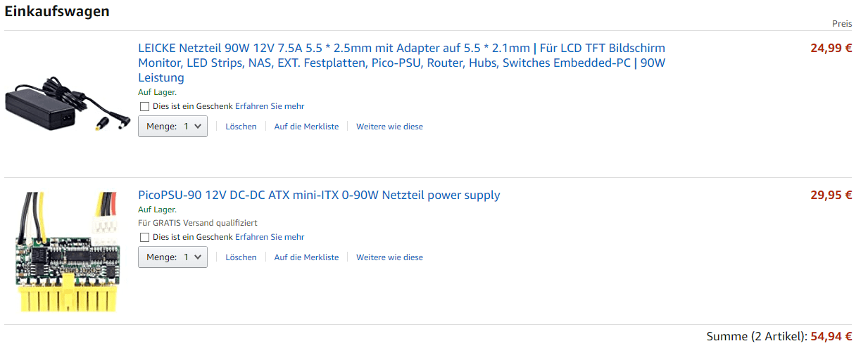Click the 29,95 € price of PicoPSU-90
This screenshot has height=353, width=868.
click(831, 195)
